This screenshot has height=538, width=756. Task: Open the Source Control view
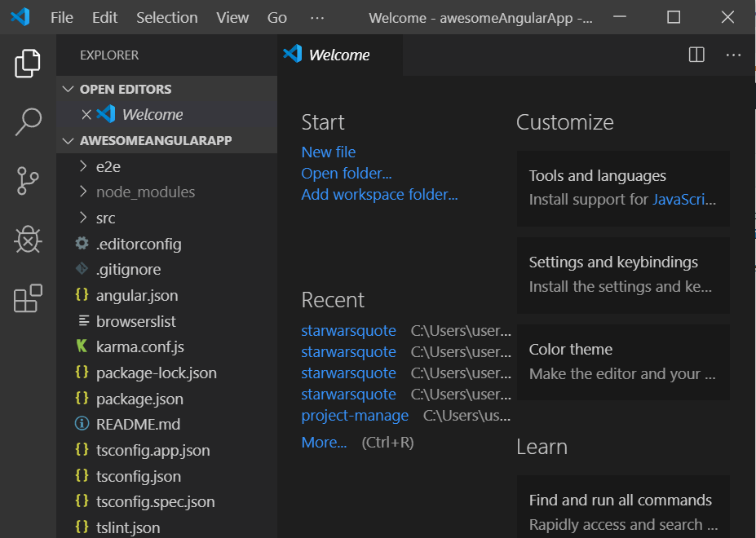click(27, 180)
